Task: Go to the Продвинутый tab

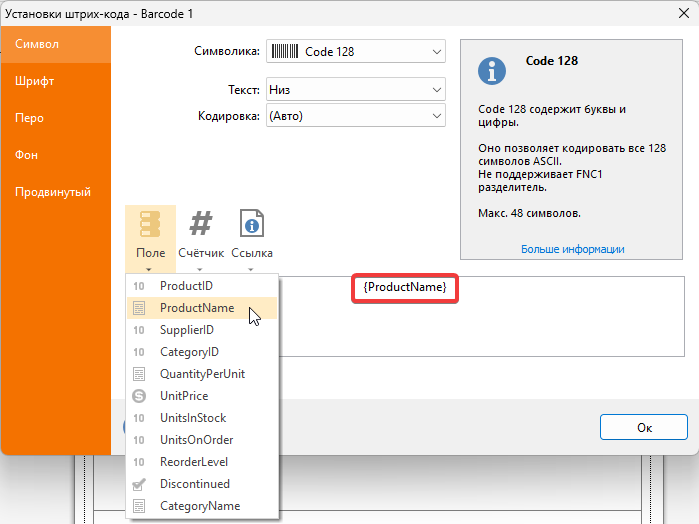Action: (53, 192)
